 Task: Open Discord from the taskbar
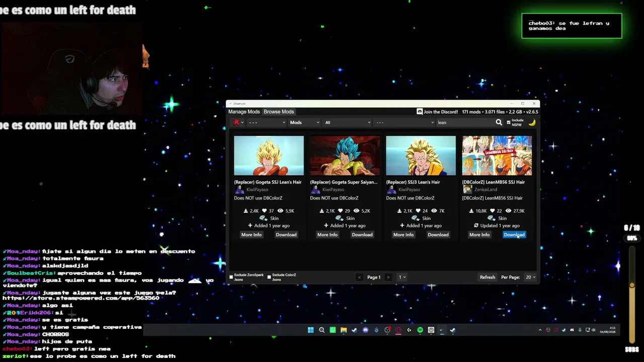tap(365, 330)
